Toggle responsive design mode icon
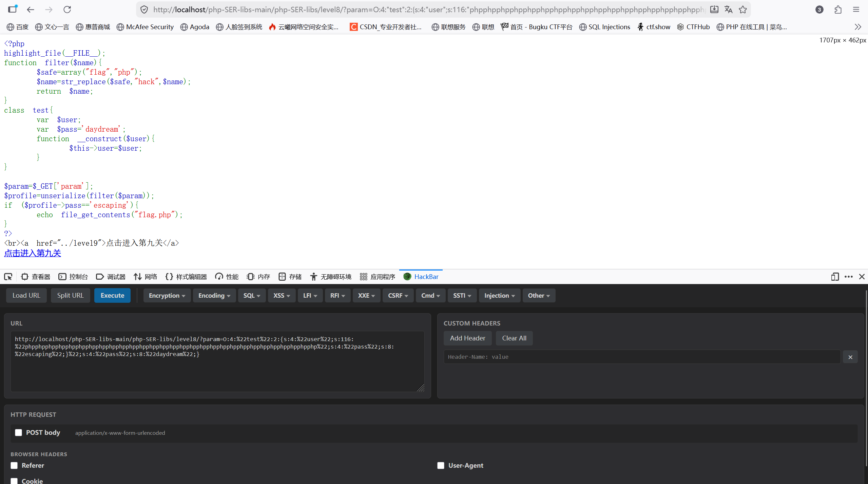This screenshot has width=868, height=484. (835, 277)
